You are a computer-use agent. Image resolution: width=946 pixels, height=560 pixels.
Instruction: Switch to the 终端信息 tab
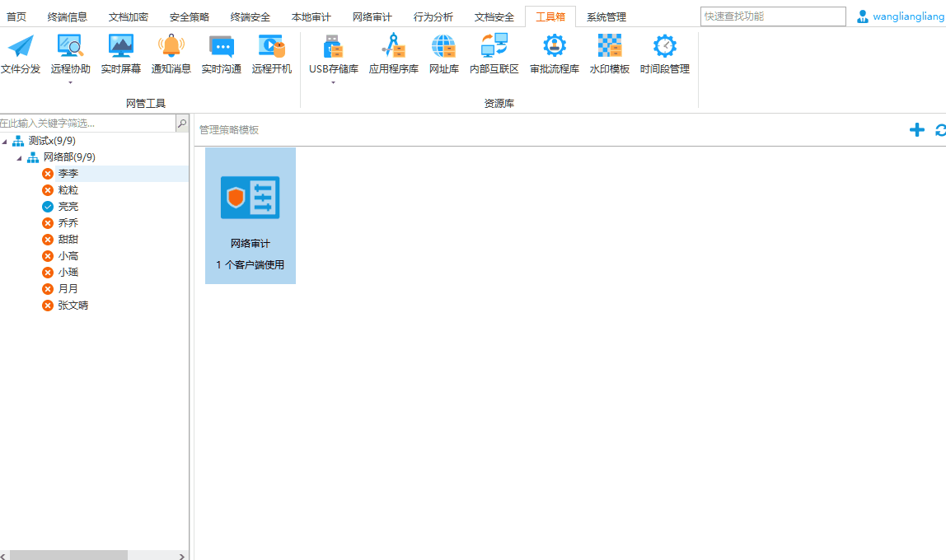coord(67,16)
